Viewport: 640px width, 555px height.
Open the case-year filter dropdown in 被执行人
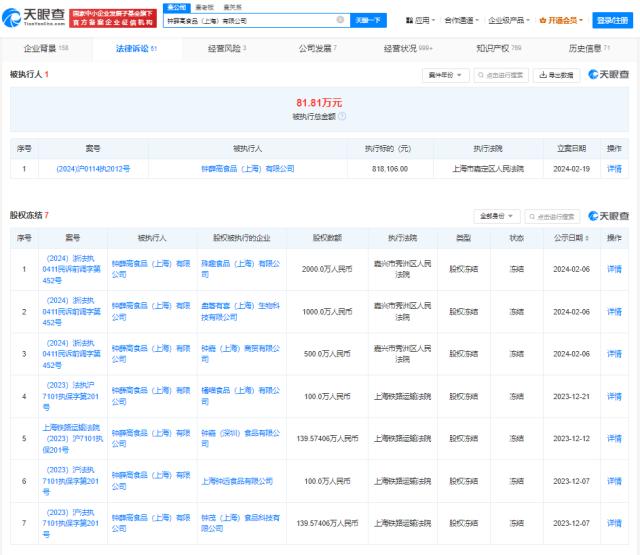(x=445, y=75)
